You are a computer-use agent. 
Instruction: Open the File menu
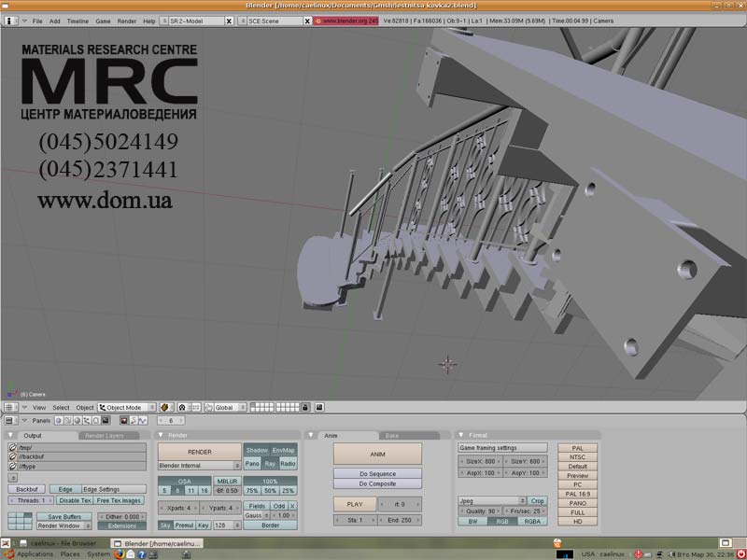[x=37, y=21]
